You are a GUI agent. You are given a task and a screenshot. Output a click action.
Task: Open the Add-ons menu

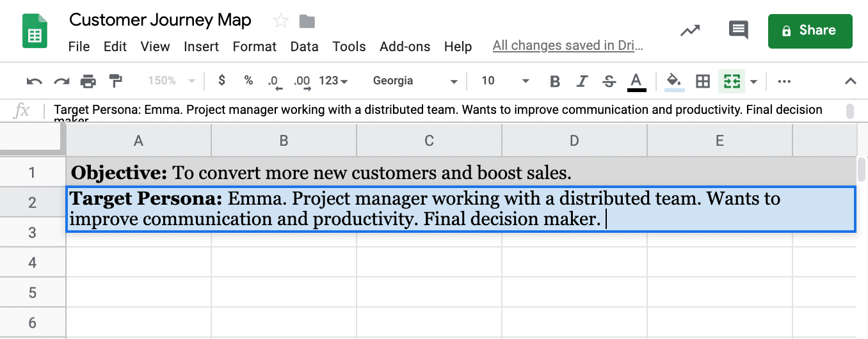[x=405, y=47]
